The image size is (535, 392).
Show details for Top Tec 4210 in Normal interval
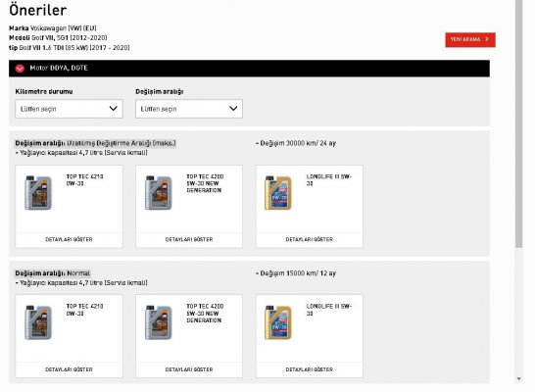pyautogui.click(x=69, y=369)
